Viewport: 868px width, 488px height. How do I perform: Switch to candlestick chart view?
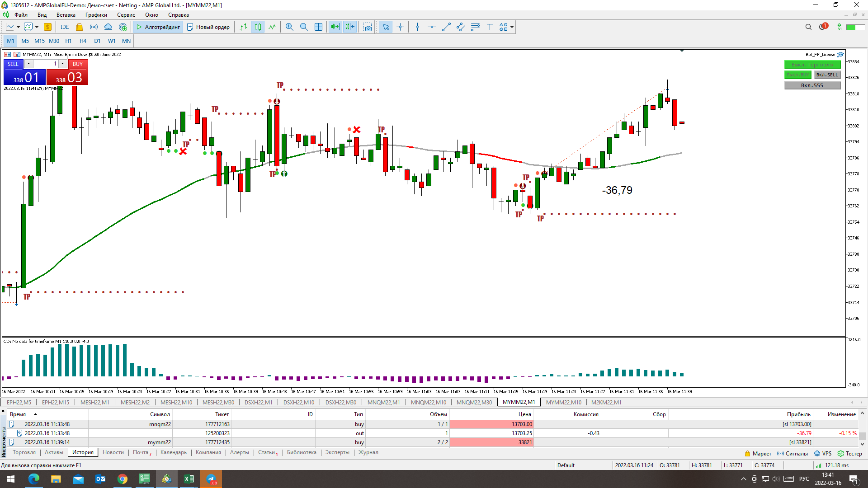258,27
